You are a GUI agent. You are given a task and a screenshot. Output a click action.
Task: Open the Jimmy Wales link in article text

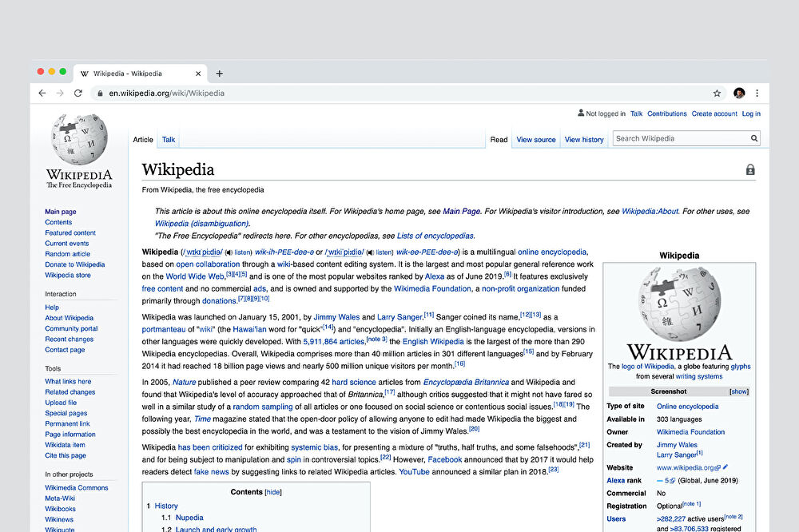click(x=336, y=317)
